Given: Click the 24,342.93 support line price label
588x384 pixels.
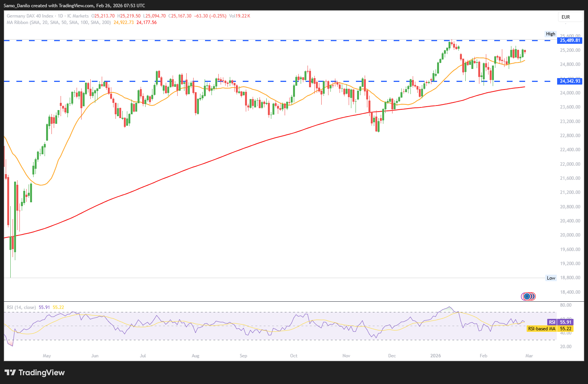Looking at the screenshot, I should coord(570,81).
